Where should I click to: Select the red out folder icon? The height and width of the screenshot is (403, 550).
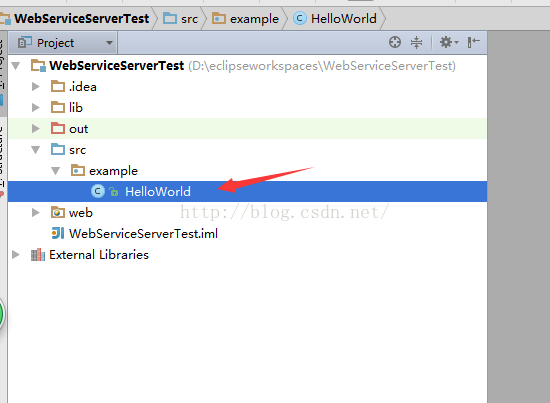[58, 128]
